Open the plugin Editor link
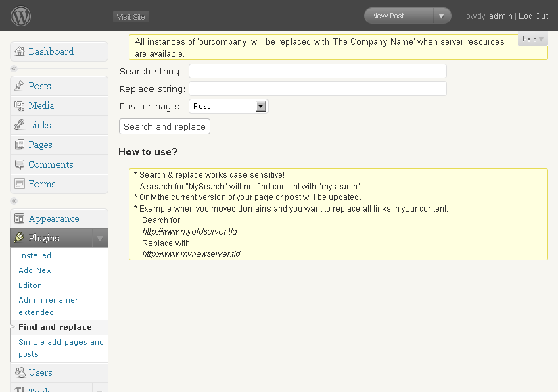This screenshot has width=558, height=392. coord(30,285)
